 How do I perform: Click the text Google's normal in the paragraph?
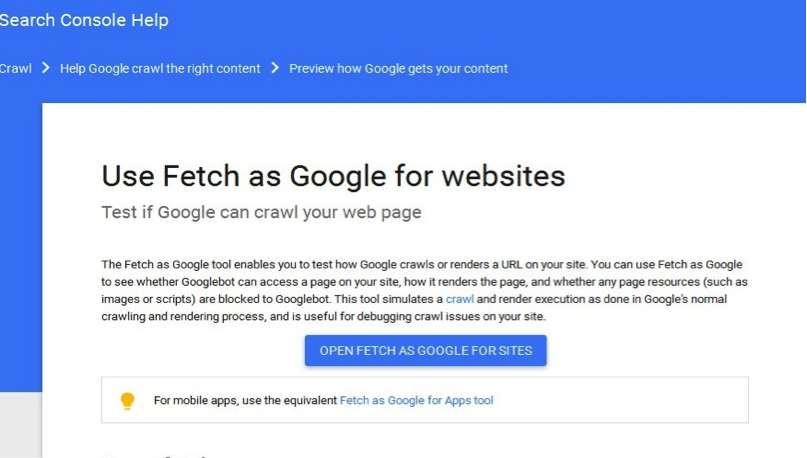686,299
